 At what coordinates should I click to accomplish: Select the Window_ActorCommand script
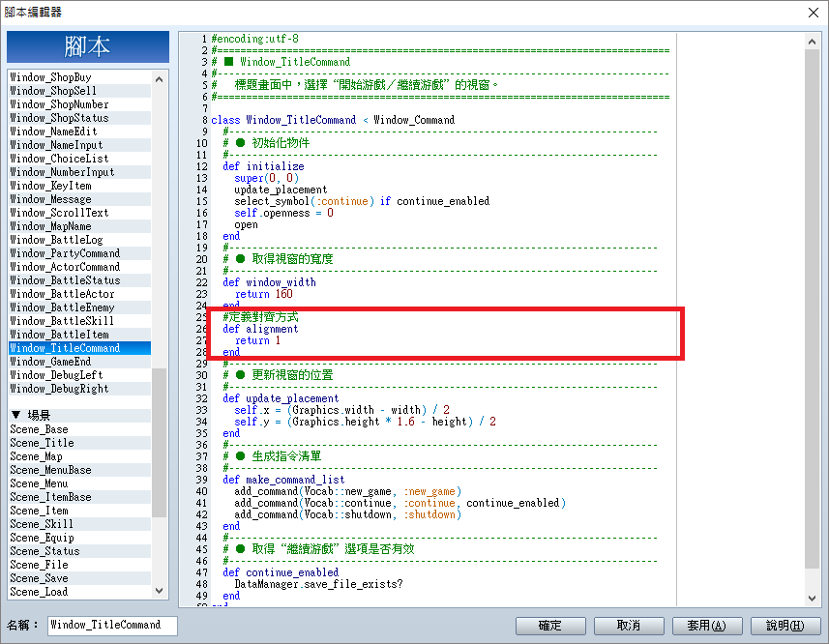(x=80, y=267)
